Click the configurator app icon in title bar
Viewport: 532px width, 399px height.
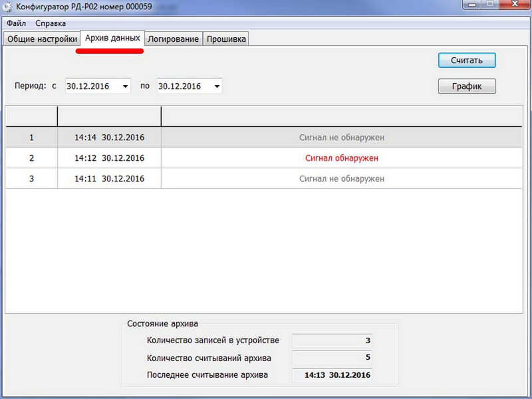(x=7, y=7)
